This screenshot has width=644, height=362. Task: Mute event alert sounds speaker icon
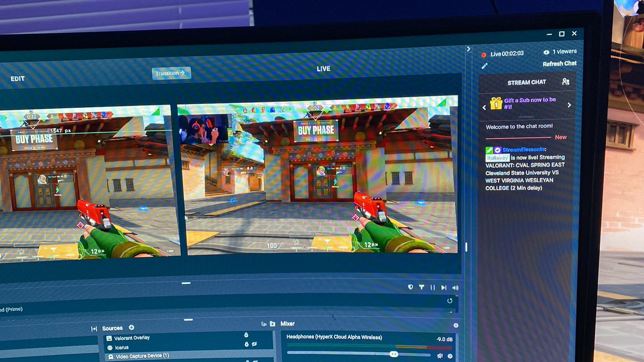pos(455,287)
